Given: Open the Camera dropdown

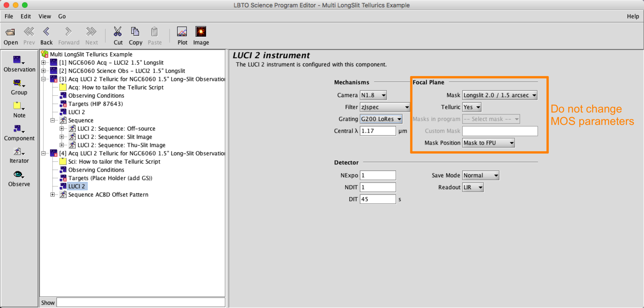Looking at the screenshot, I should pos(373,95).
